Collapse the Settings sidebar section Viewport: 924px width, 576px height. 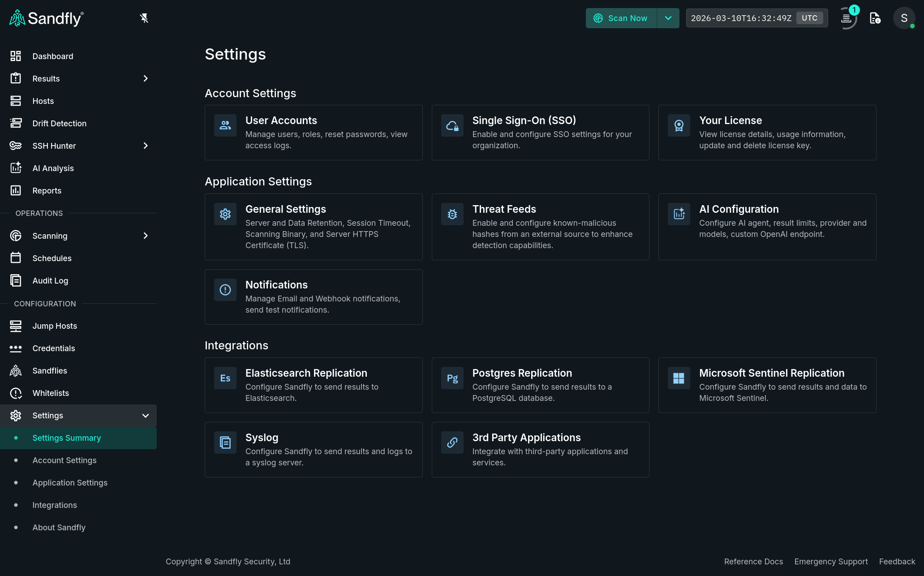[145, 416]
